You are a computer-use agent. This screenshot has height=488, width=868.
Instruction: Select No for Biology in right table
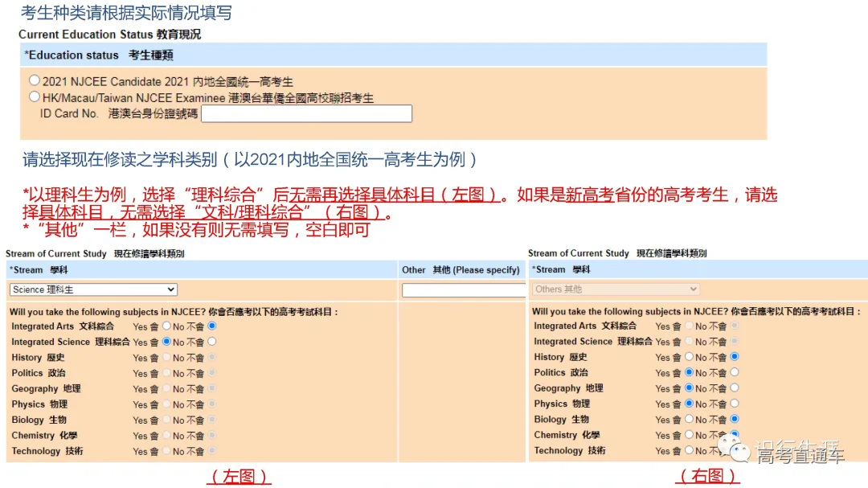tap(734, 419)
